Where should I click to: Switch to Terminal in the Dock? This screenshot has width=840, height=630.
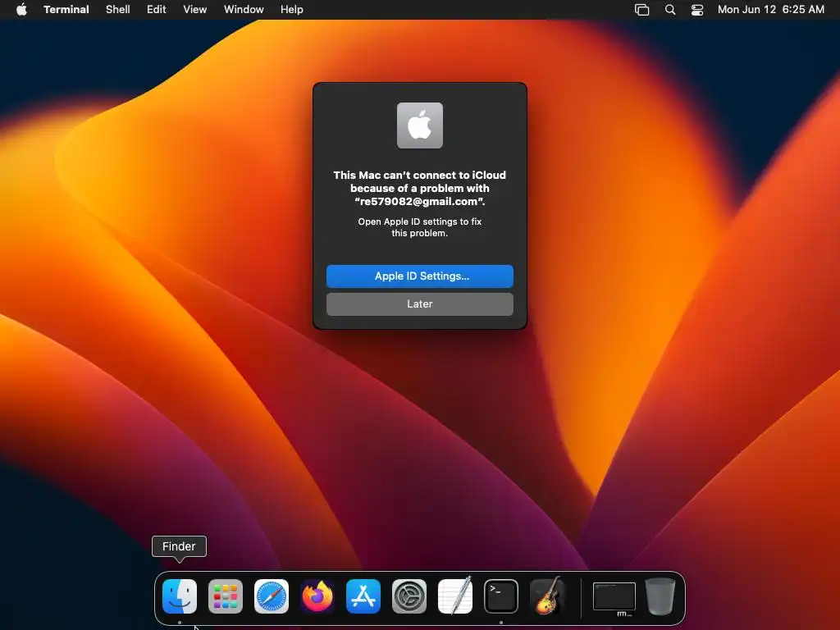point(501,596)
